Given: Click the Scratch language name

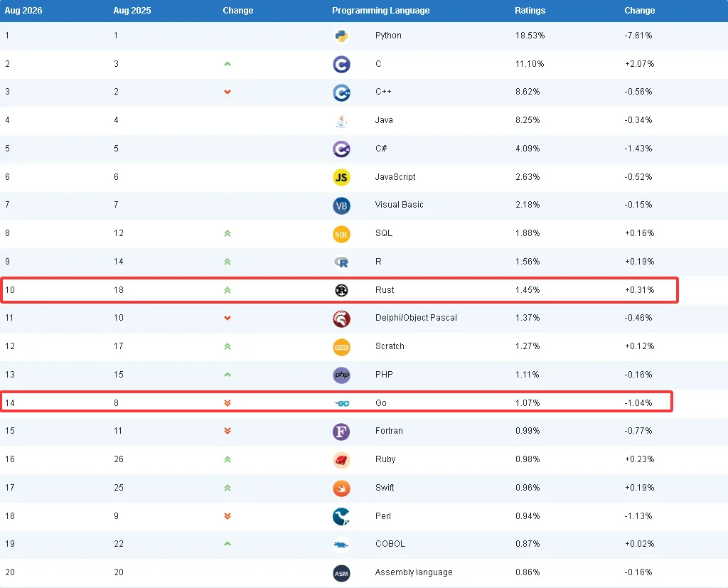Looking at the screenshot, I should (390, 346).
